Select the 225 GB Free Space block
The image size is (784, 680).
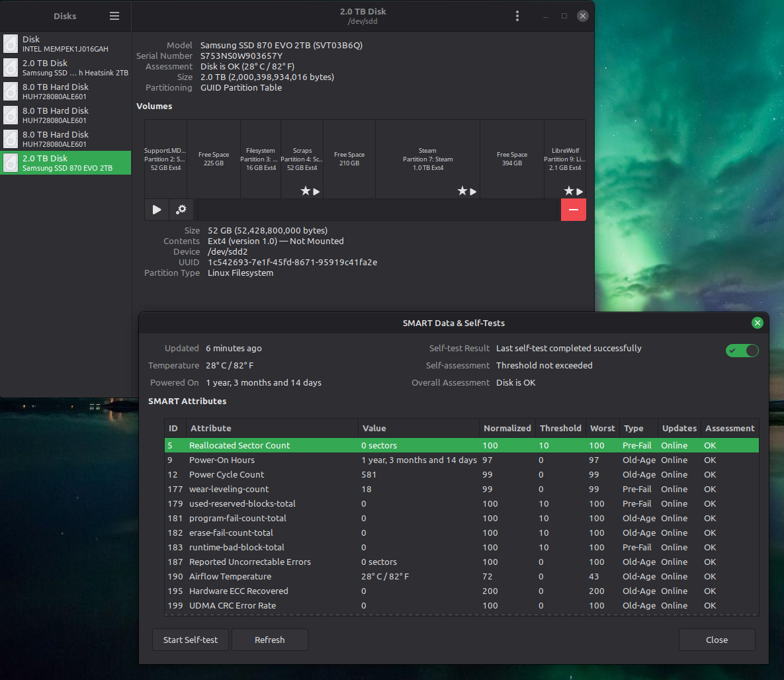click(x=214, y=159)
